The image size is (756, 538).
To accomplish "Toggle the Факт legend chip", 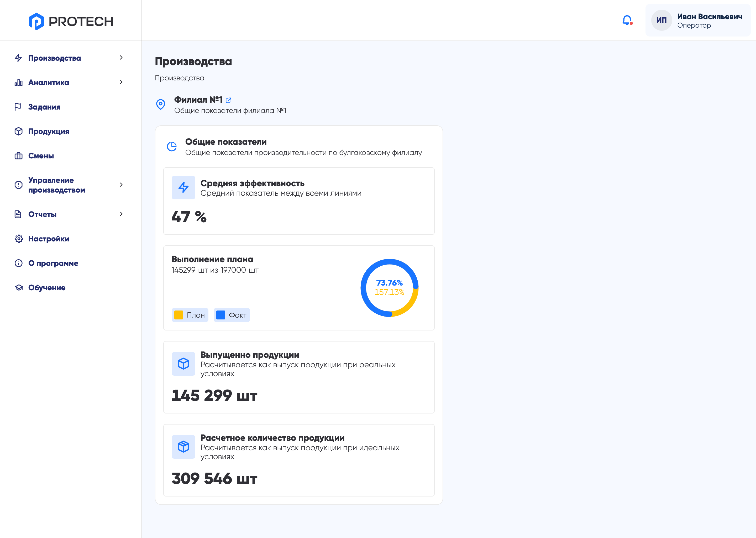I will click(x=232, y=315).
